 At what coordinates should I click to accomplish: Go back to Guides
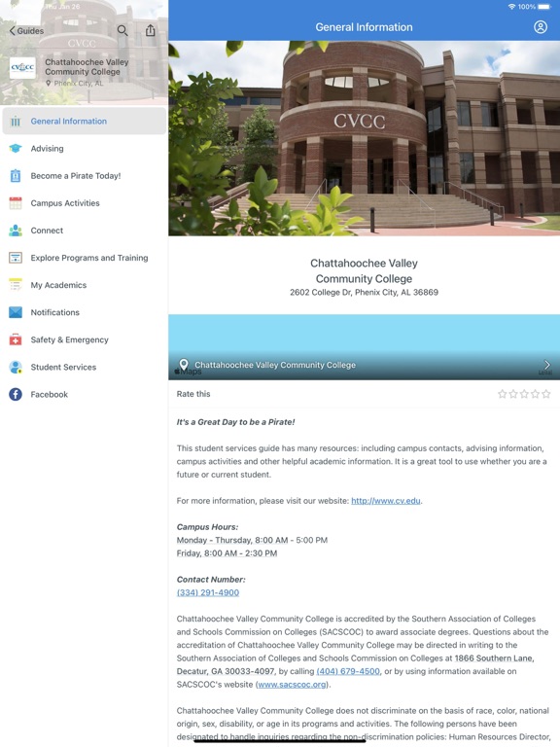coord(26,30)
